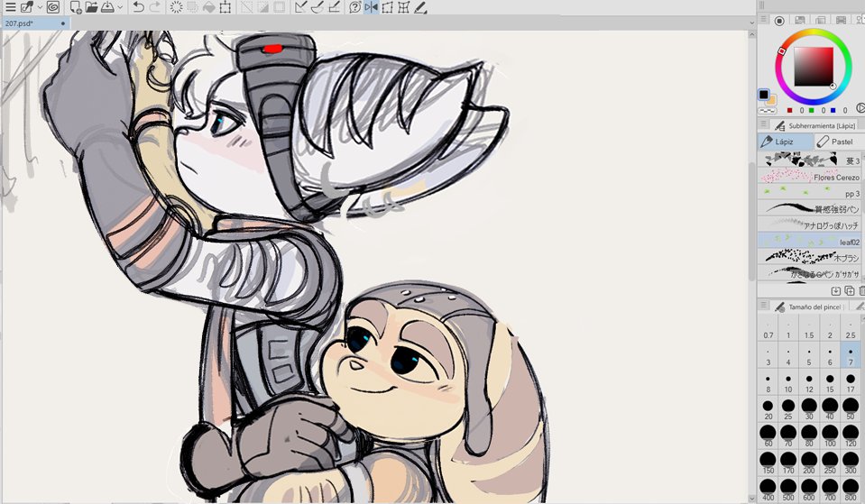The width and height of the screenshot is (865, 504).
Task: Click inside the saturation-value color square
Action: pos(814,66)
